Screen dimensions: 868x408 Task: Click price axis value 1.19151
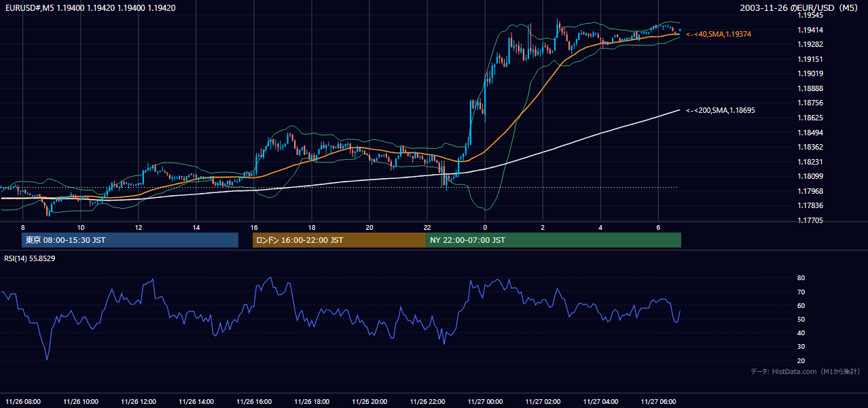tap(810, 59)
